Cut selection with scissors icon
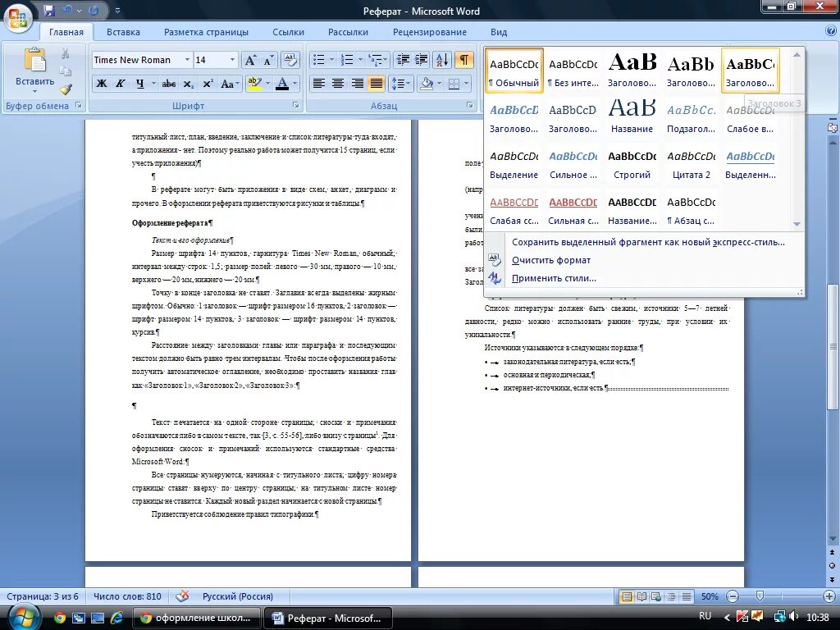Screen dimensions: 840x630 [x=66, y=53]
